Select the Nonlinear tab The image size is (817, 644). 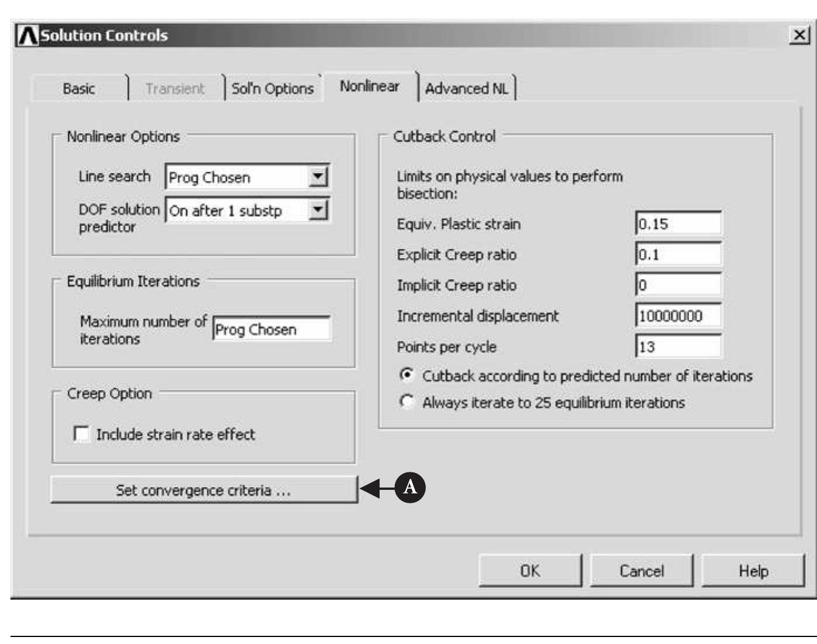(369, 86)
